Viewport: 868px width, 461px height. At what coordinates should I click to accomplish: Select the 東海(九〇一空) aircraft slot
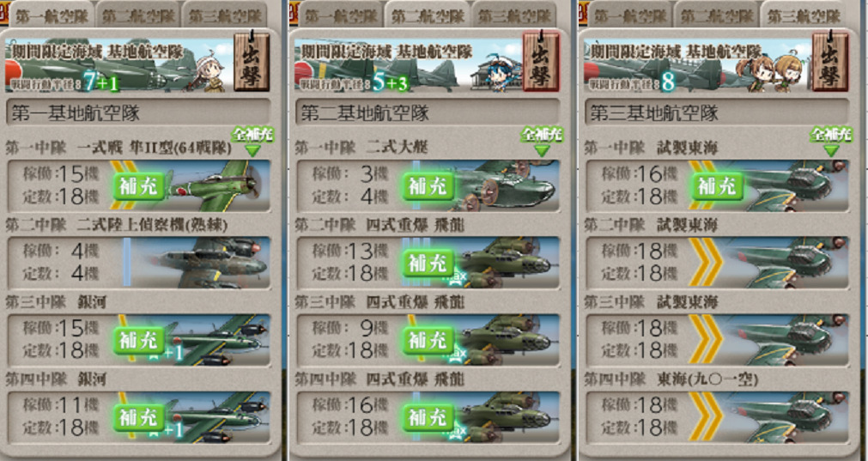[718, 417]
